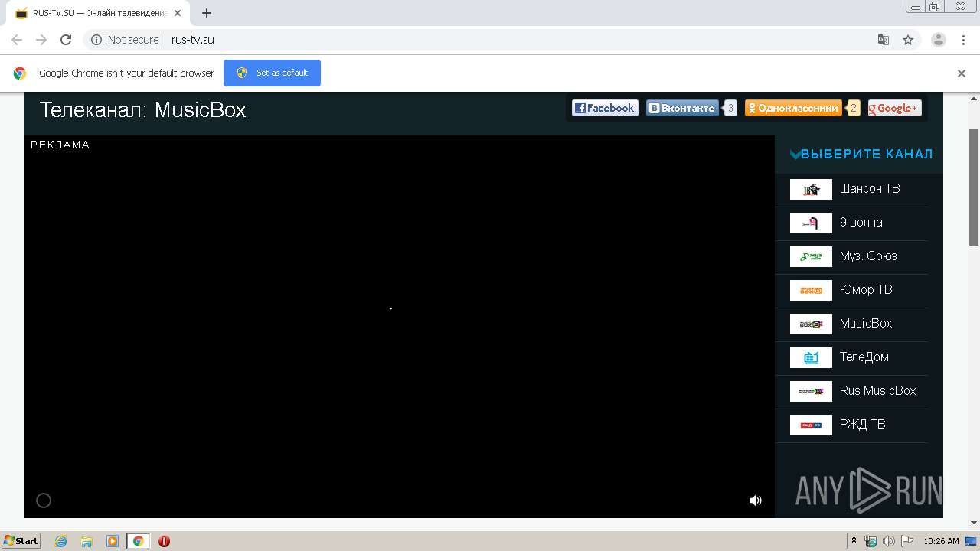This screenshot has width=980, height=551.
Task: Click the РЕКЛАМА label in the player
Action: tap(60, 145)
